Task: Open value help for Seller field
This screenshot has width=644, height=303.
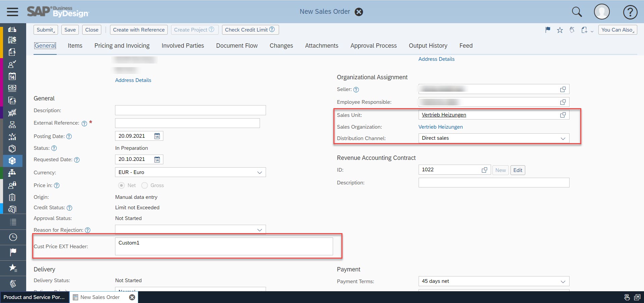Action: point(563,89)
